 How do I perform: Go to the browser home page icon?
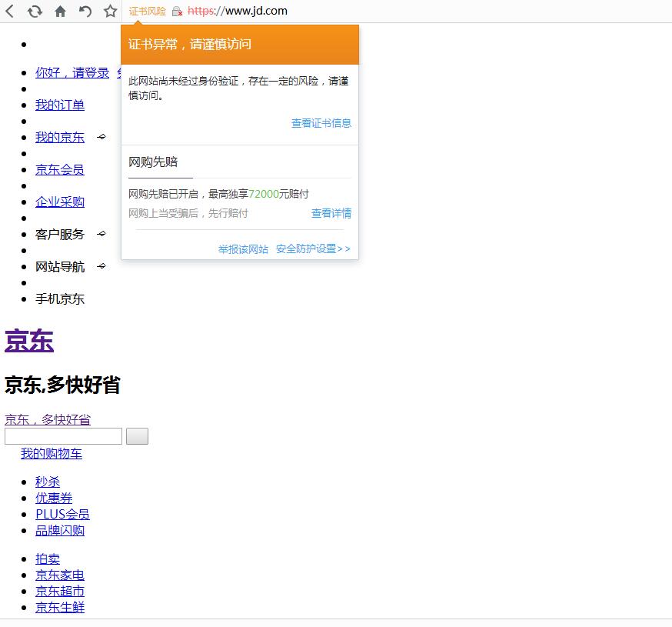click(61, 11)
